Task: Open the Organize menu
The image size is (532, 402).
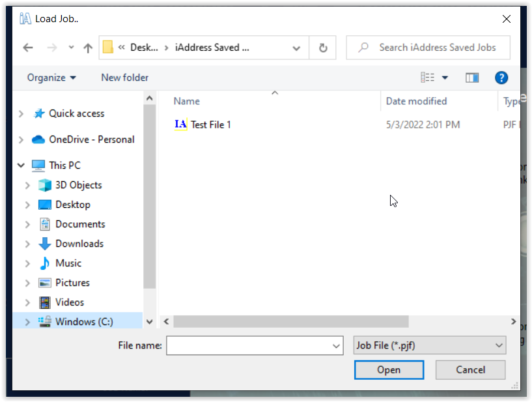Action: (x=51, y=78)
